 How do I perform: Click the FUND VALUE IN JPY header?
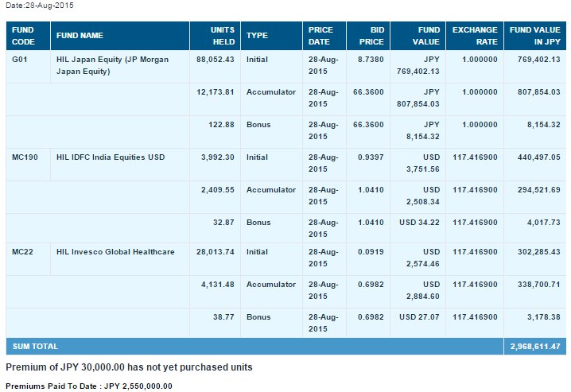coord(535,36)
